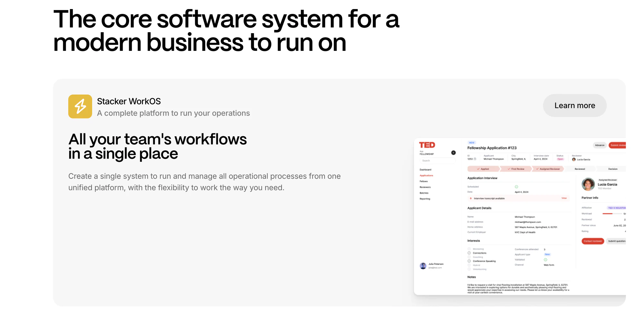Click the Search field in TED sidebar
The width and height of the screenshot is (644, 316).
(x=437, y=160)
